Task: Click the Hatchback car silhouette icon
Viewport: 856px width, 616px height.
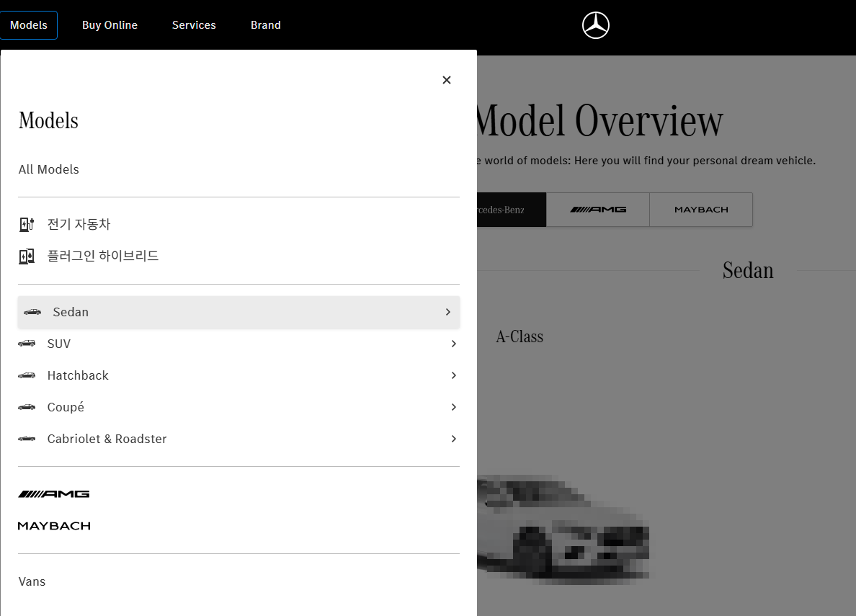Action: (x=27, y=375)
